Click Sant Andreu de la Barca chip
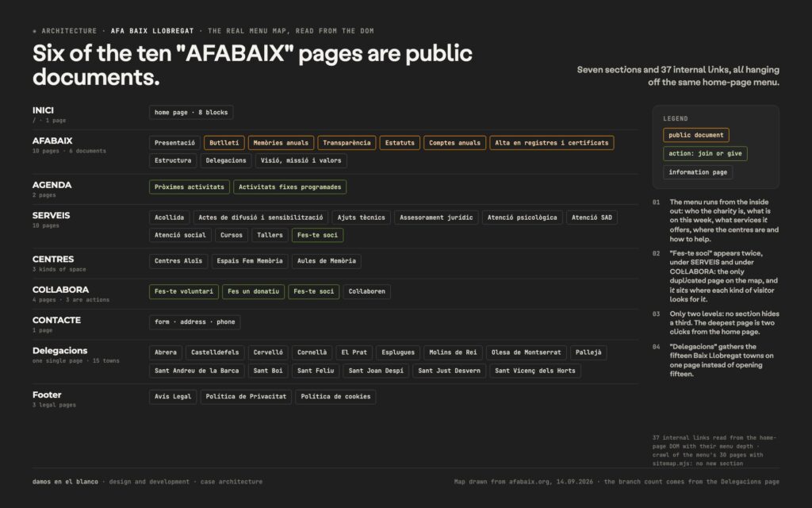812x508 pixels. [x=197, y=371]
